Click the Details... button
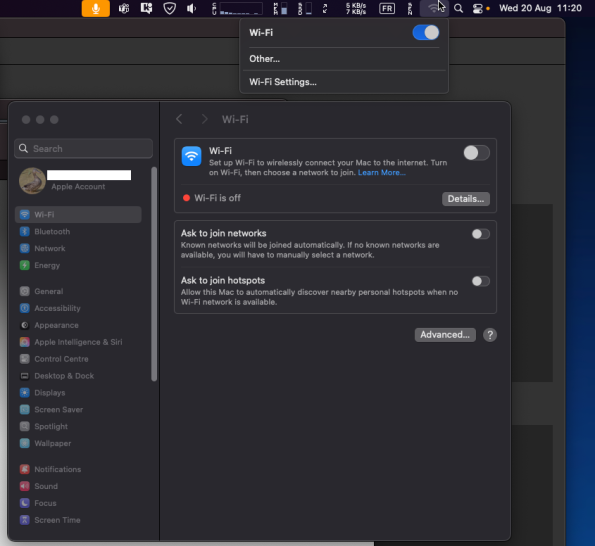This screenshot has width=595, height=546. click(466, 199)
